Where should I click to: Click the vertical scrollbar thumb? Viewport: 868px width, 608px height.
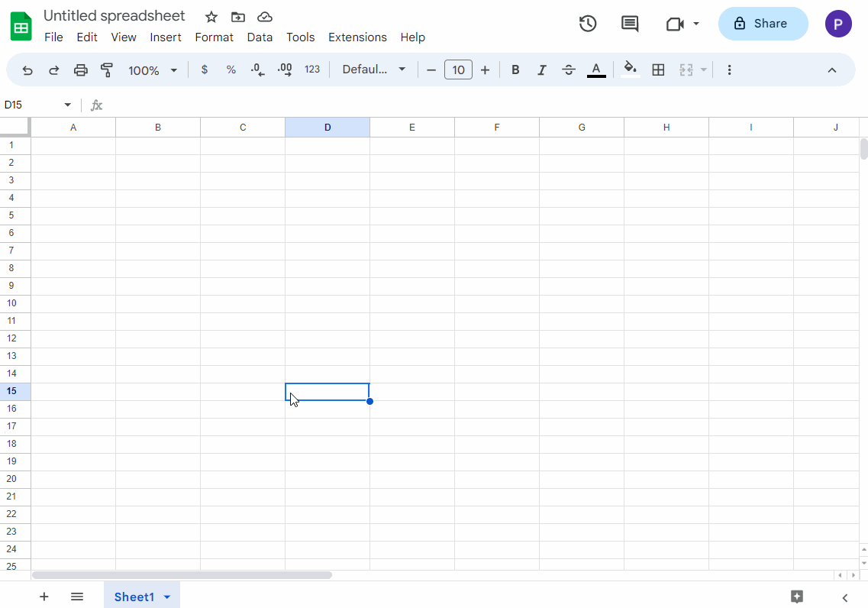tap(863, 149)
